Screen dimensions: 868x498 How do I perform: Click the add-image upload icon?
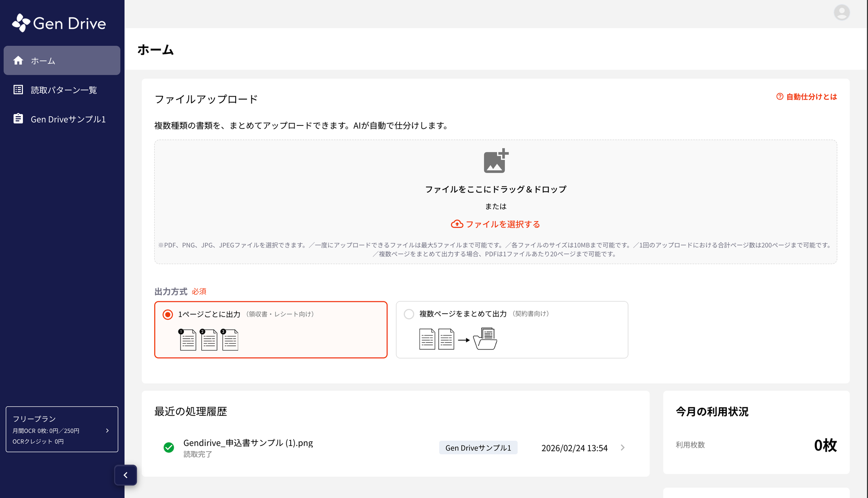(x=495, y=161)
